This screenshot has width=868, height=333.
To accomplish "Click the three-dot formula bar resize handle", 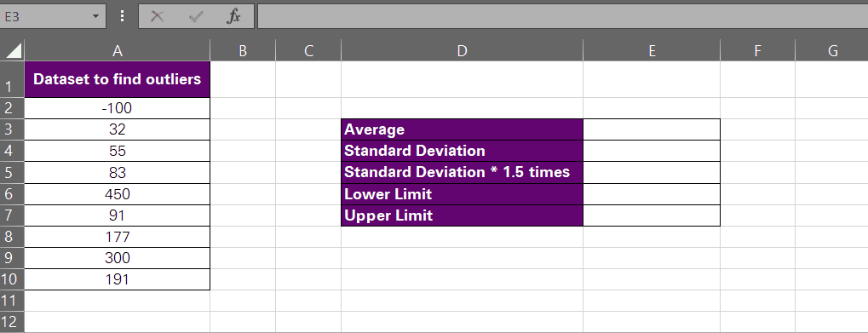I will click(123, 16).
